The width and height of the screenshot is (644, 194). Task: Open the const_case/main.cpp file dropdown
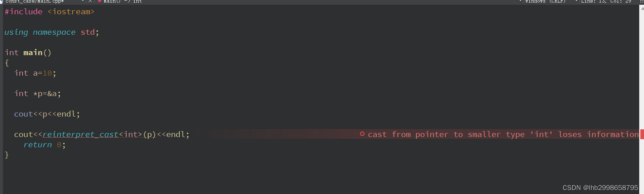coord(83,1)
